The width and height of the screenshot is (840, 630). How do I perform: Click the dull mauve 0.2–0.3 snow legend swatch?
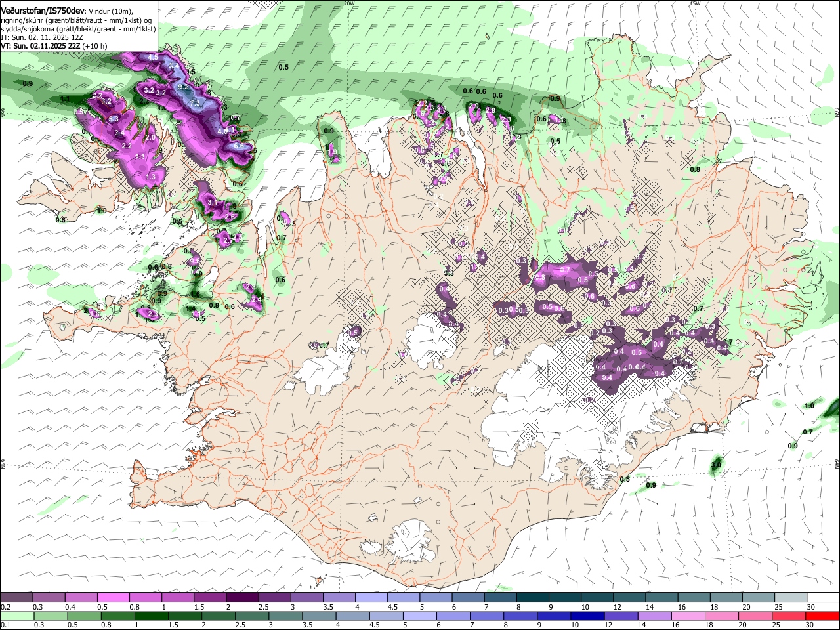tap(16, 597)
